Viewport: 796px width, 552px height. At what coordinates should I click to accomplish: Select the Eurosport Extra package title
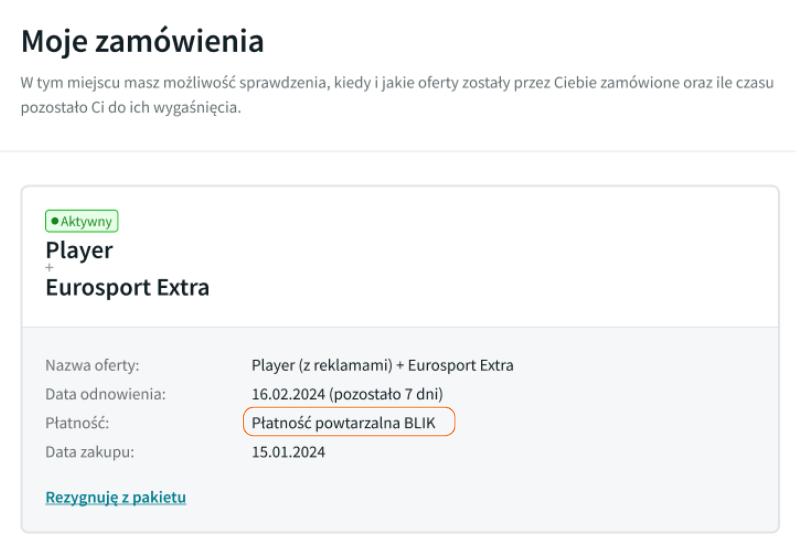click(x=127, y=288)
